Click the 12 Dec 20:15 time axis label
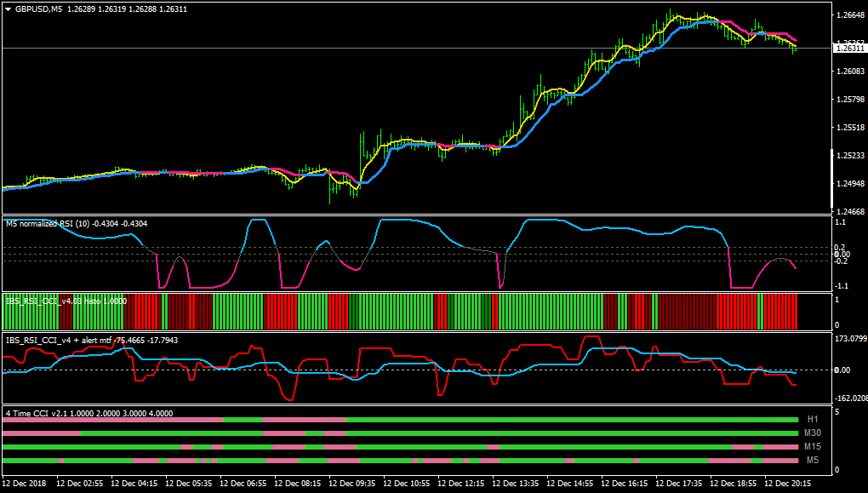The height and width of the screenshot is (493, 868). [x=788, y=483]
